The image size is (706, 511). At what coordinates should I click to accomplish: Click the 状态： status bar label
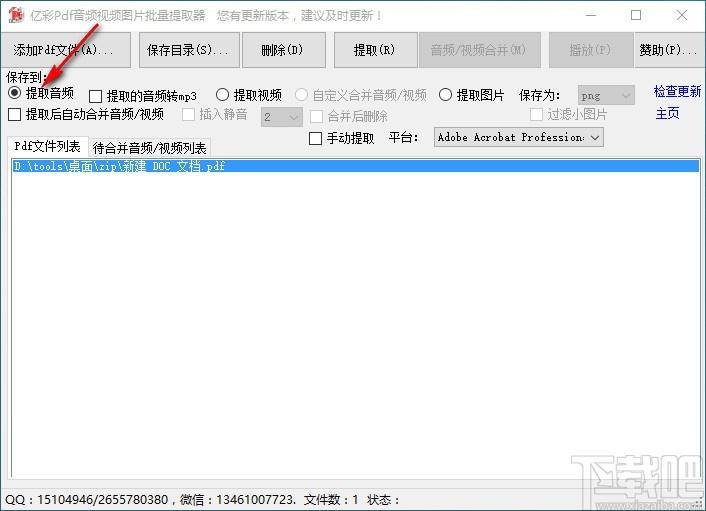tap(383, 500)
